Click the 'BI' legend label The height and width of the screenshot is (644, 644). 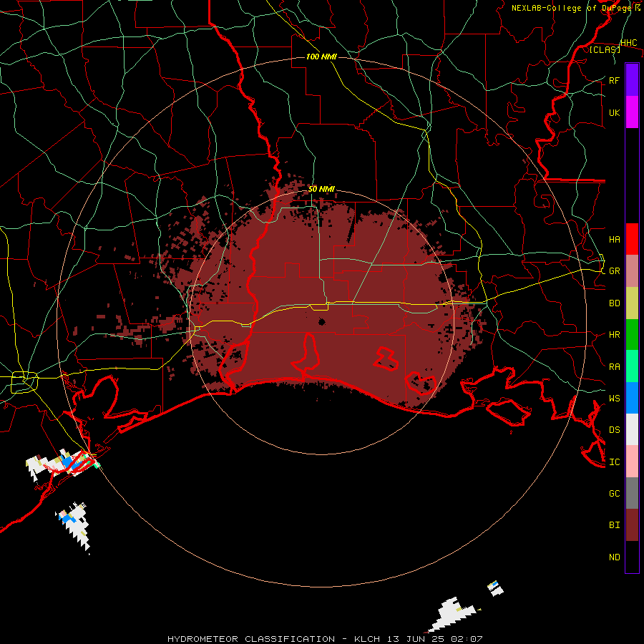pyautogui.click(x=614, y=525)
